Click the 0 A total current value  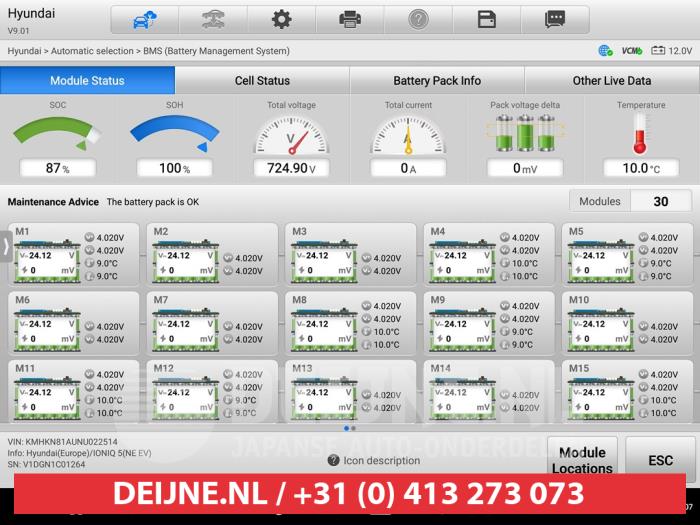point(408,168)
